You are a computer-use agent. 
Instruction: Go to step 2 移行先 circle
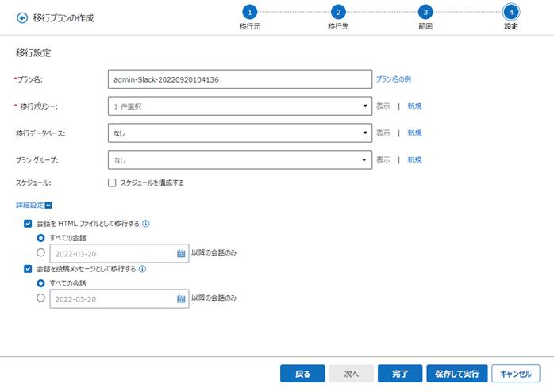338,13
